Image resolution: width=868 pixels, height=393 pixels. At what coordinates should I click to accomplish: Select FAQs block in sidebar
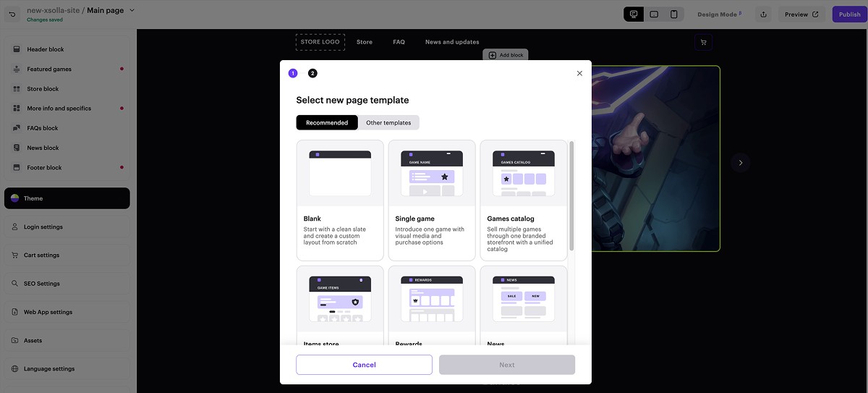coord(67,128)
